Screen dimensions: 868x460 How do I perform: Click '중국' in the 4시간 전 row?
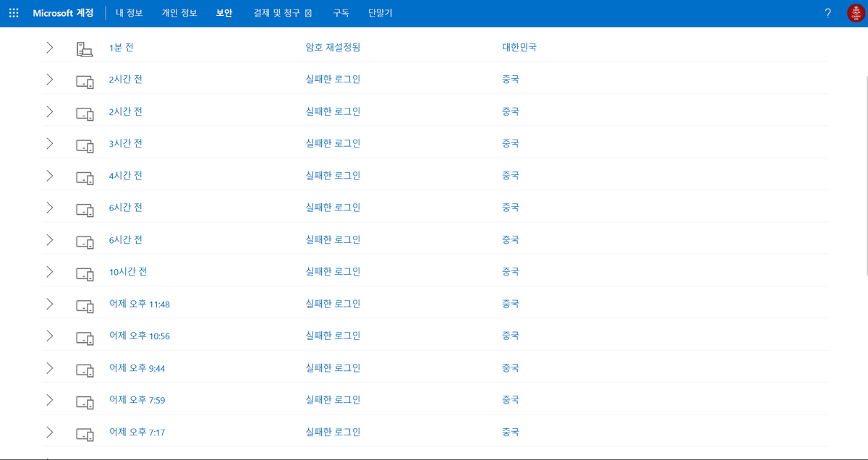(511, 176)
